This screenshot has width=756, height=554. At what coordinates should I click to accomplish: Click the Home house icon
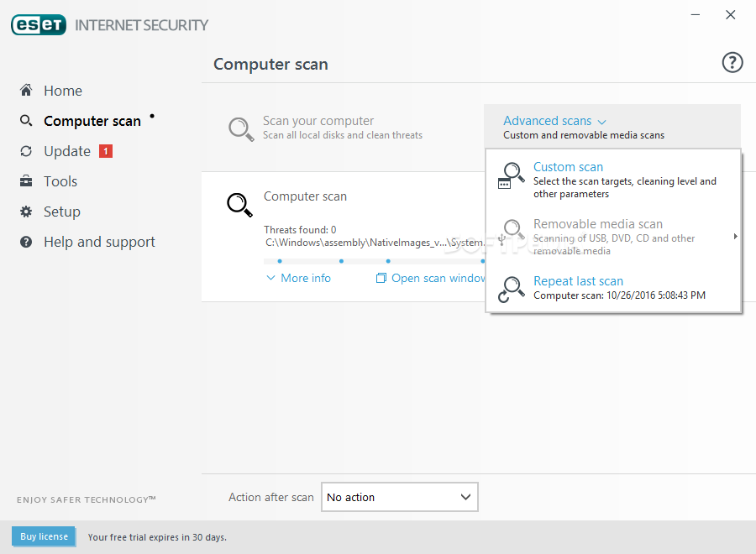26,90
